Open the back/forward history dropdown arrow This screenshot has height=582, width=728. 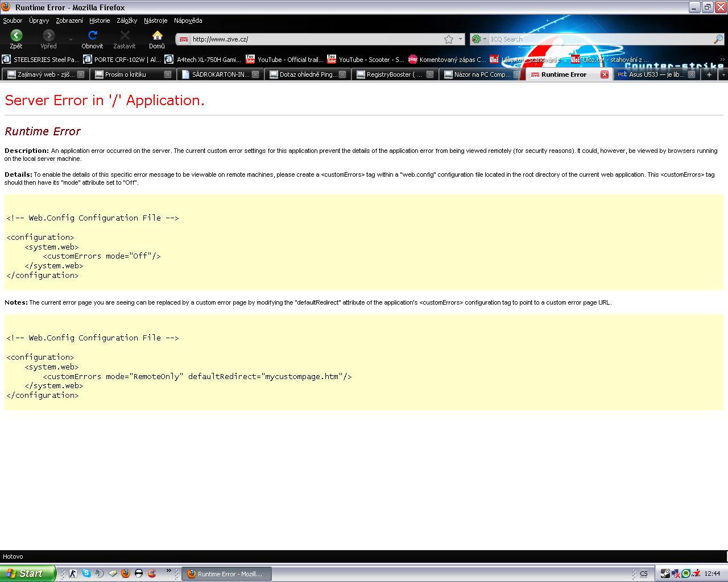[x=71, y=39]
